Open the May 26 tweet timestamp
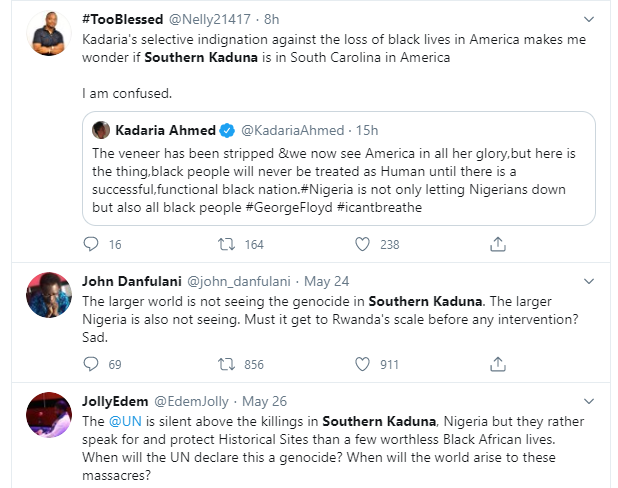The image size is (618, 488). [268, 400]
